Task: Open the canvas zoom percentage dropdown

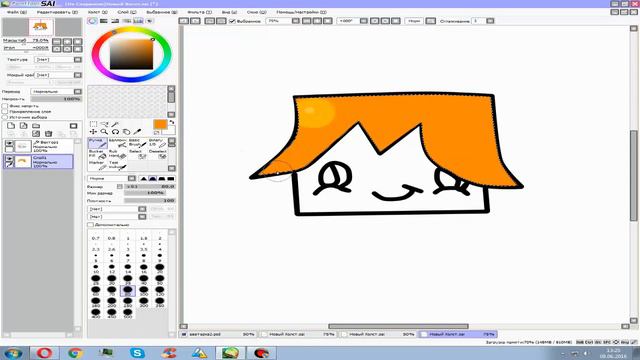Action: (x=282, y=21)
